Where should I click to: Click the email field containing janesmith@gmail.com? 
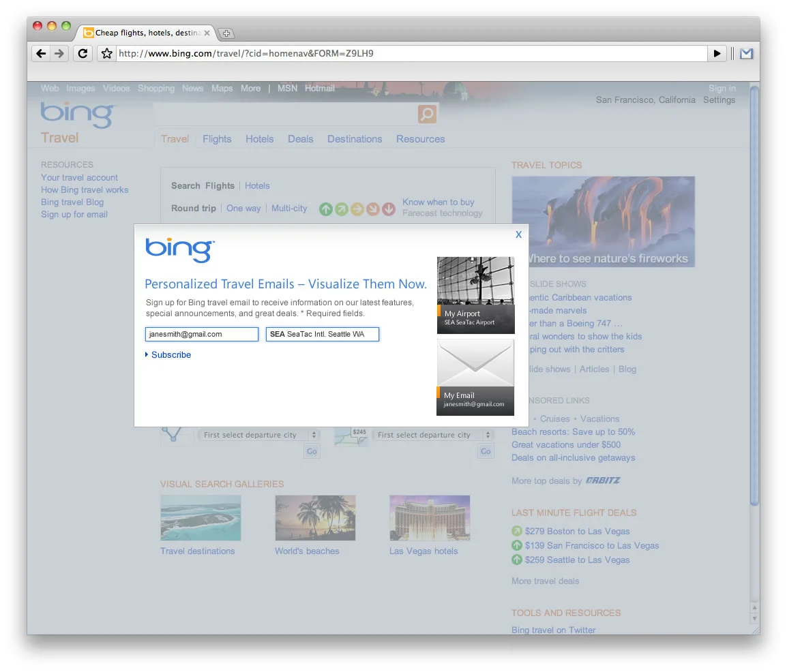point(202,334)
